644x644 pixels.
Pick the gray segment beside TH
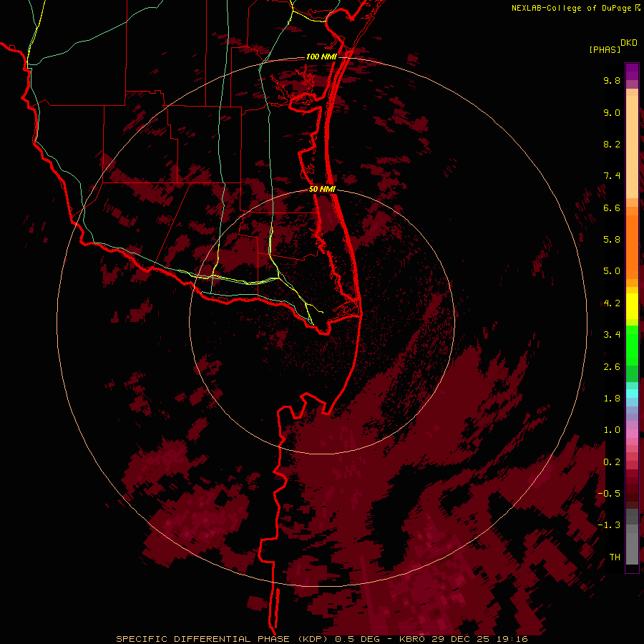(x=632, y=550)
